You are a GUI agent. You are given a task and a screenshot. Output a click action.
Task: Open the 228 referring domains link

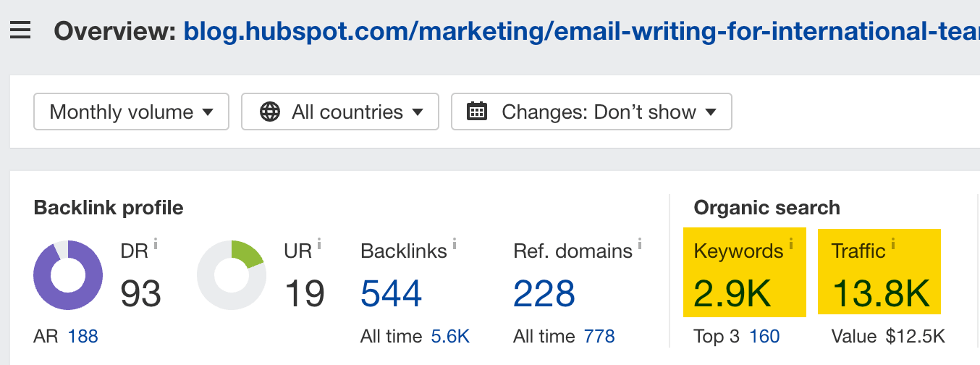[x=544, y=294]
